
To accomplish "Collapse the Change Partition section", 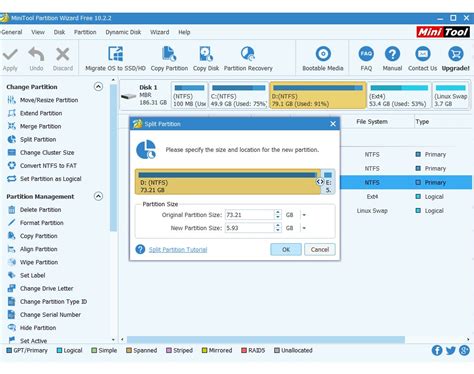I will pyautogui.click(x=98, y=87).
